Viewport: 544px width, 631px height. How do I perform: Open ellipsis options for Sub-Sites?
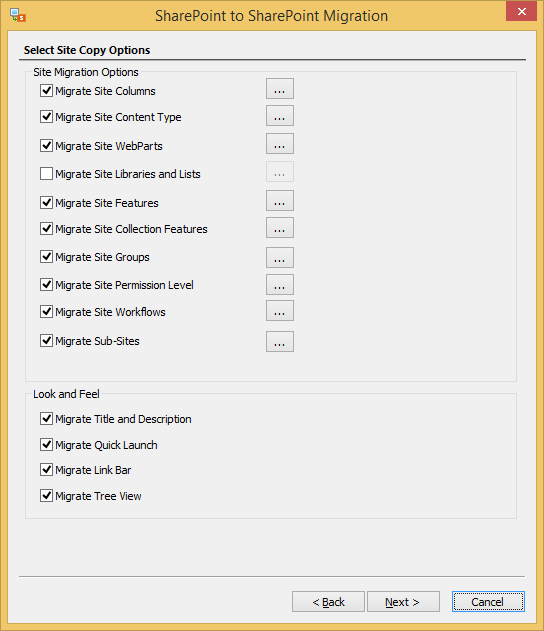click(x=280, y=342)
